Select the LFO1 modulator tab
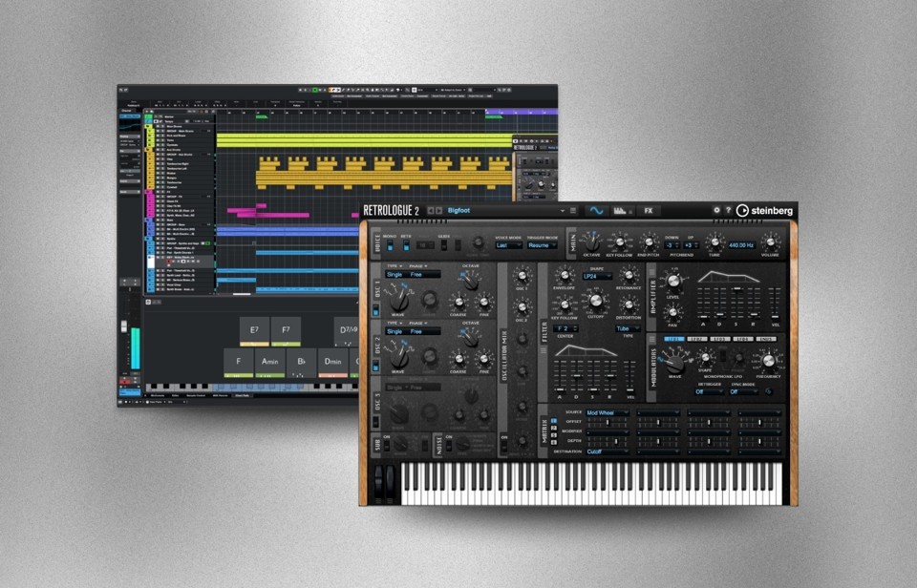Viewport: 917px width, 588px height. tap(674, 339)
